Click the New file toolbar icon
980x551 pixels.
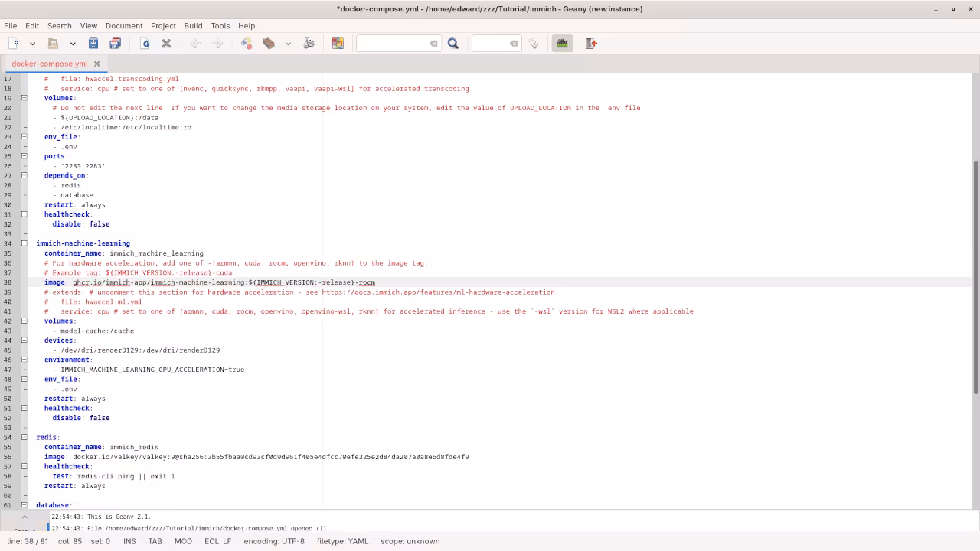14,44
